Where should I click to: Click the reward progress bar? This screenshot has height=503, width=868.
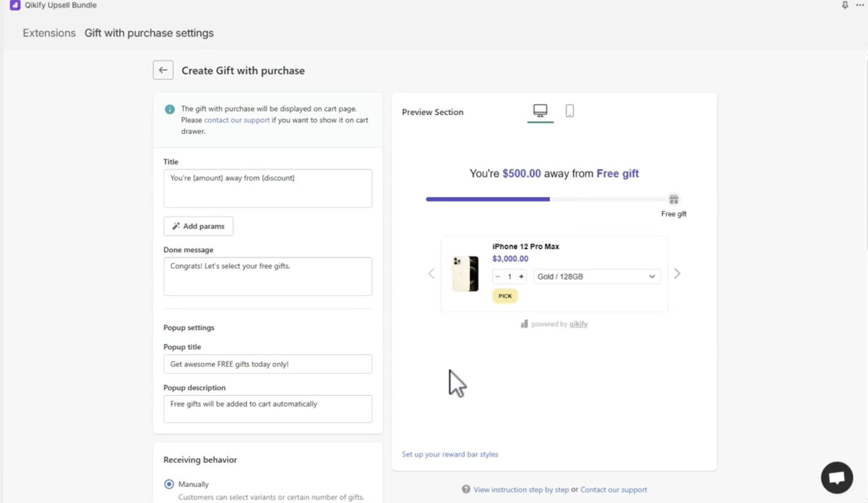click(x=546, y=199)
